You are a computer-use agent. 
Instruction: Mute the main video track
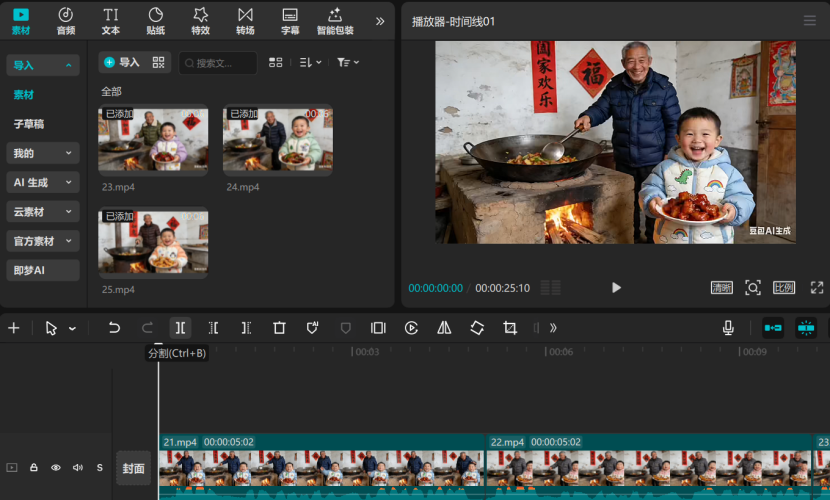[x=78, y=467]
